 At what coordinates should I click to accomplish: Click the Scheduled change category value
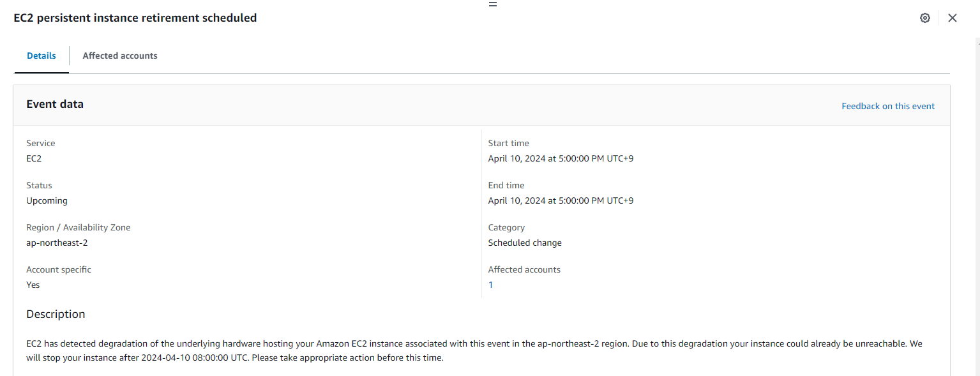pos(525,243)
